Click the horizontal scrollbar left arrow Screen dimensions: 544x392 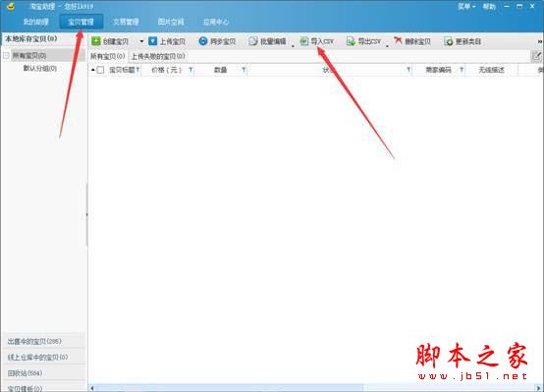[x=92, y=387]
